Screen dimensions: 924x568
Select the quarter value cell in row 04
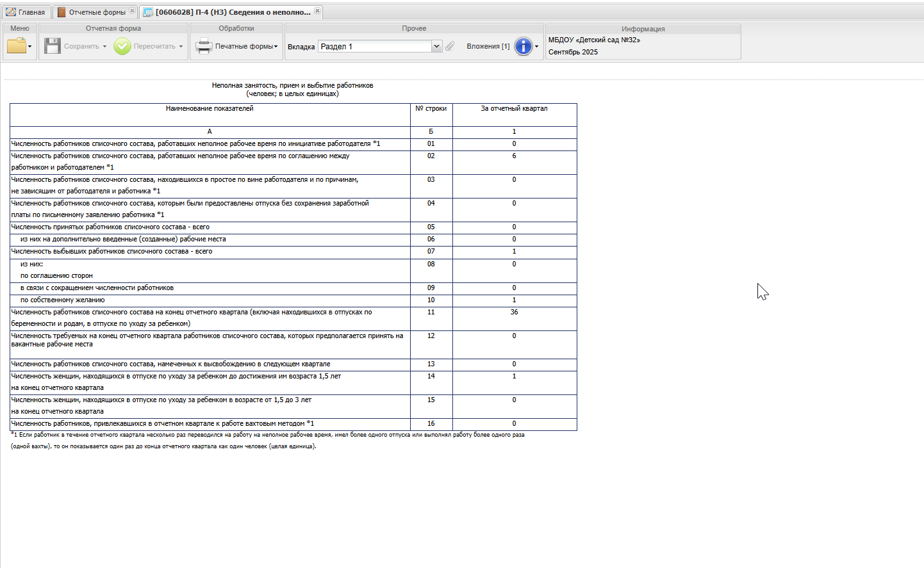pyautogui.click(x=515, y=210)
